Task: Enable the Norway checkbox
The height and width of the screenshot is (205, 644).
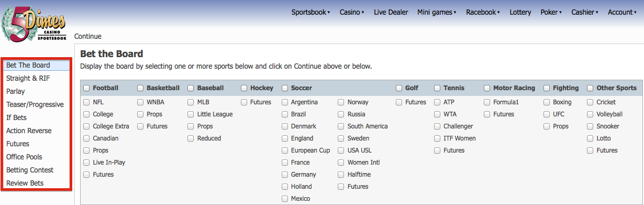Action: pos(341,102)
